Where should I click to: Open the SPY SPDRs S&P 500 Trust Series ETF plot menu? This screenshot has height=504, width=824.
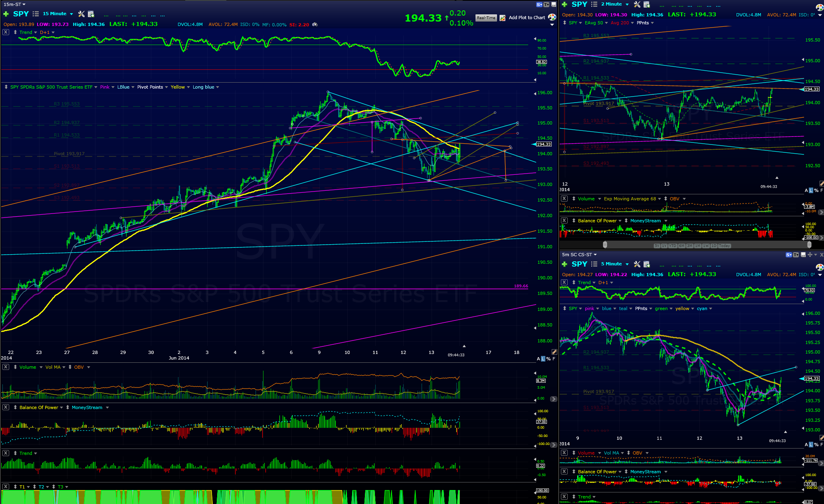(54, 87)
